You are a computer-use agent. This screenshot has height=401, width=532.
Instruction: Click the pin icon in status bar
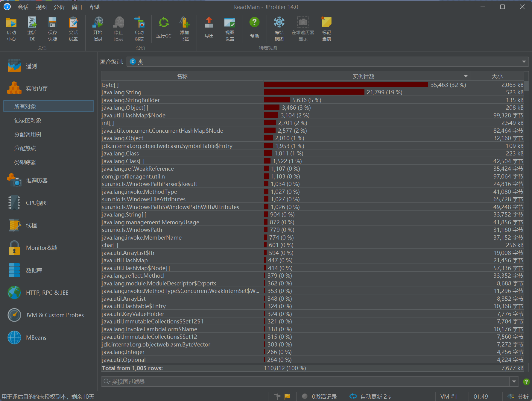277,396
